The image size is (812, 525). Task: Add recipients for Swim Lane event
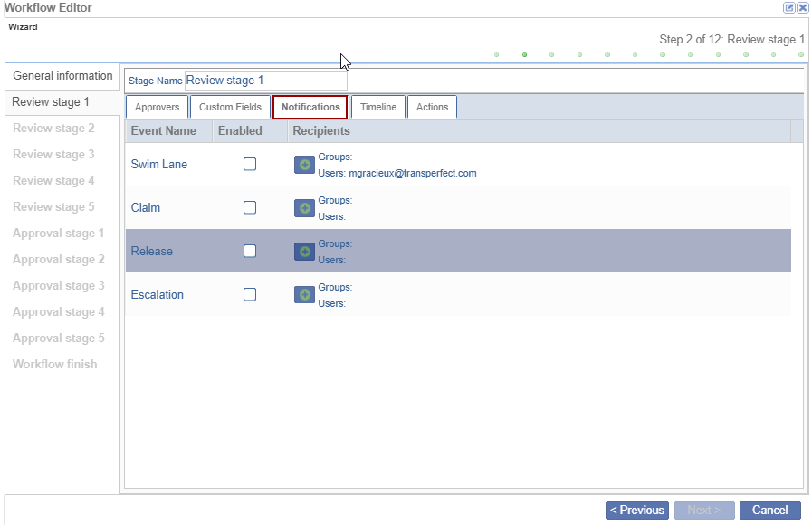click(x=304, y=165)
